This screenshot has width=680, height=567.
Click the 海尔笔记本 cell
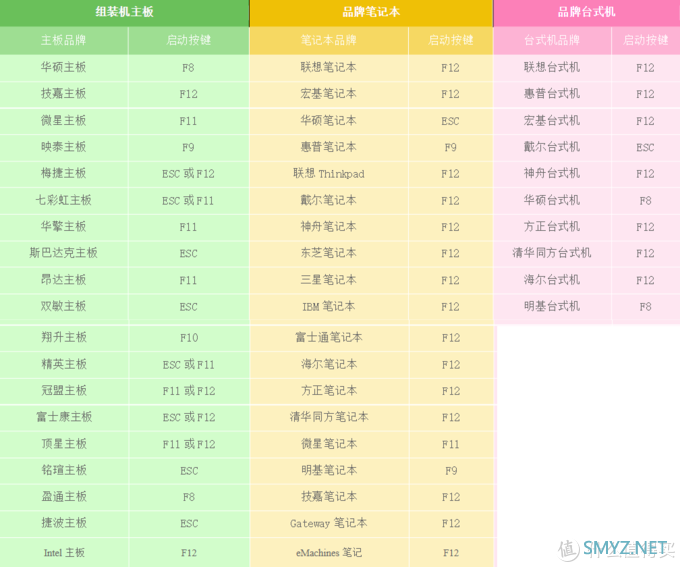click(x=329, y=364)
